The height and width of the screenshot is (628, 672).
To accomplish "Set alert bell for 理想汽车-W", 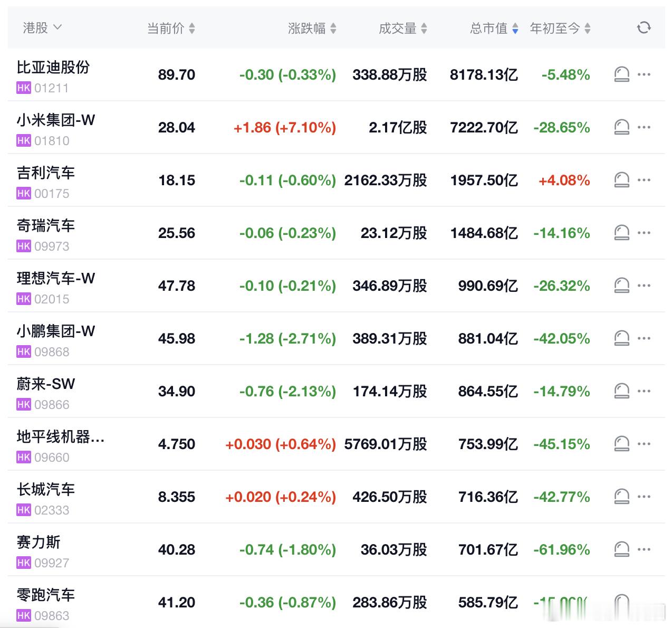I will [622, 286].
